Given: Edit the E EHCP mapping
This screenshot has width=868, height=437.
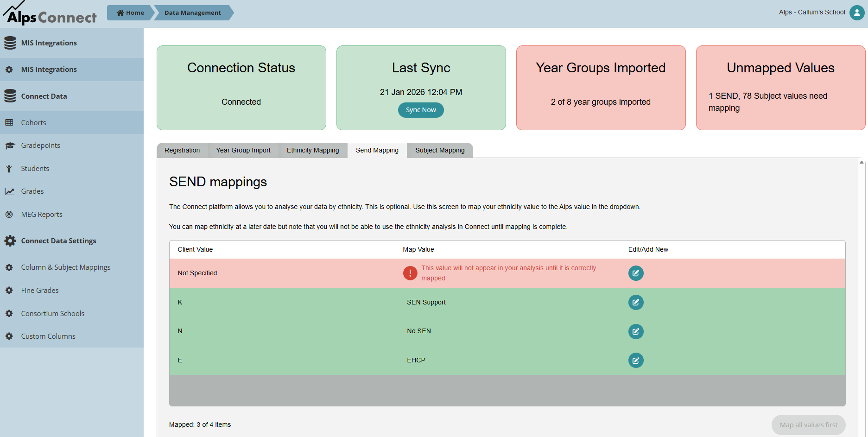Looking at the screenshot, I should (635, 360).
